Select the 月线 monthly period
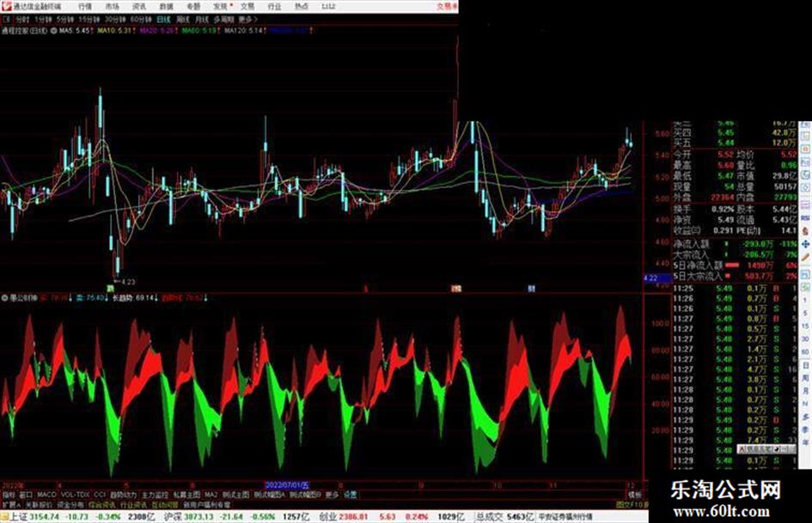The height and width of the screenshot is (523, 812). (201, 19)
